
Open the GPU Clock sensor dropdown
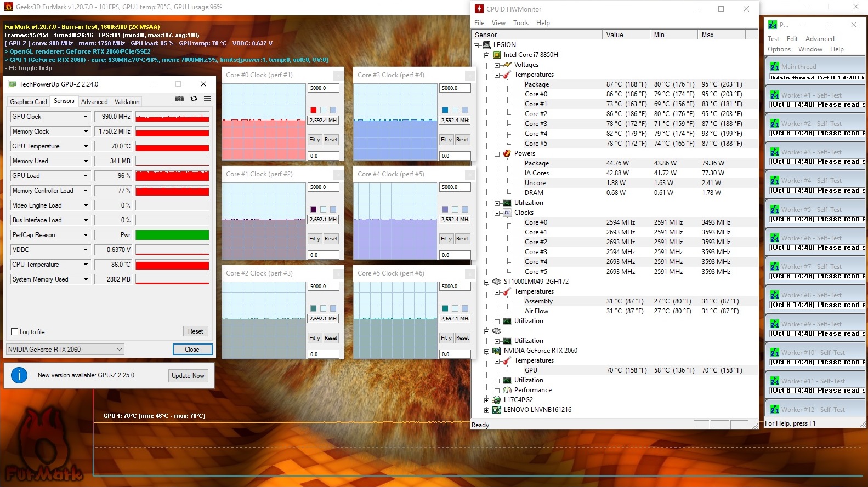86,117
